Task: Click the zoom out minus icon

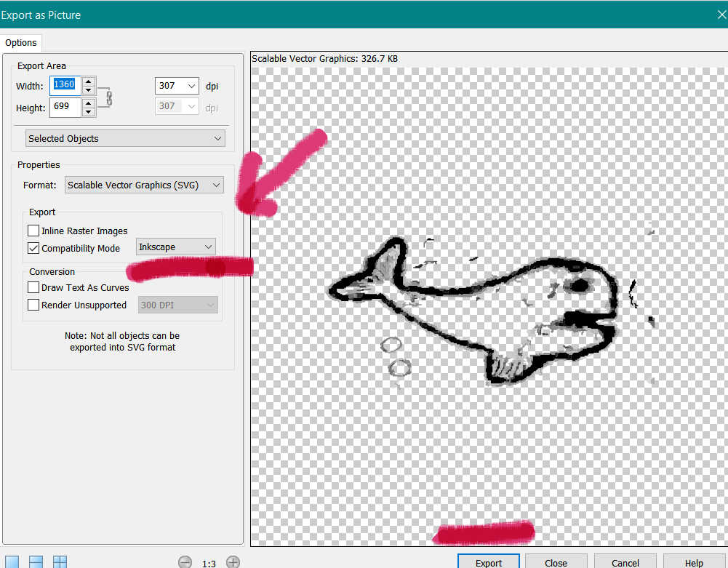Action: point(185,561)
